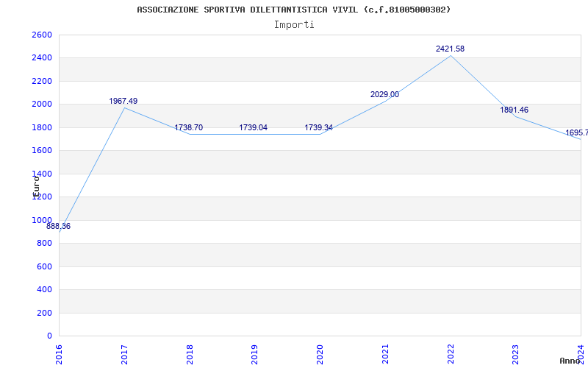Select the 1967.49 data point label
Screen dimensions: 588x368
click(123, 102)
